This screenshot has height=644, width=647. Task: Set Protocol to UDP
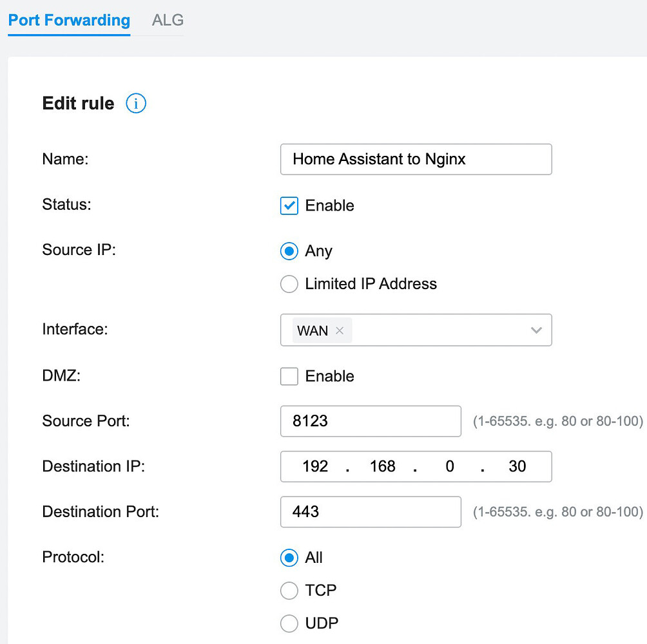[289, 623]
